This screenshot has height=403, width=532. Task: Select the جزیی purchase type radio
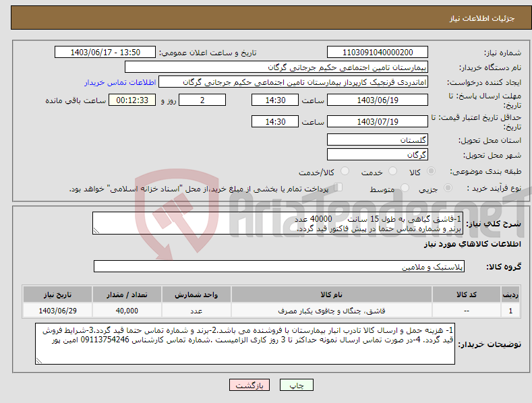[448, 188]
